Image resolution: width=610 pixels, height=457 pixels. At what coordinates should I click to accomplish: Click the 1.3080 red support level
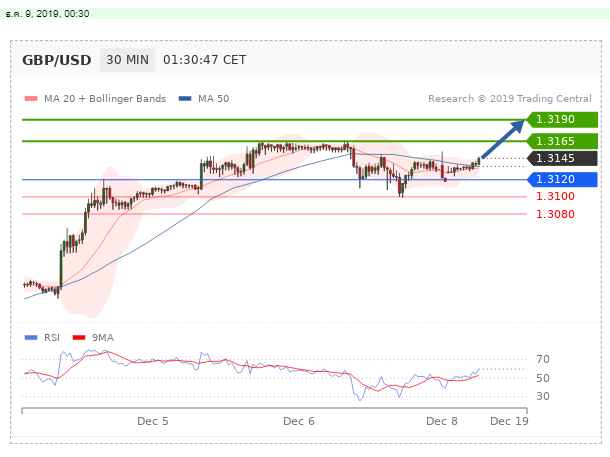point(555,214)
